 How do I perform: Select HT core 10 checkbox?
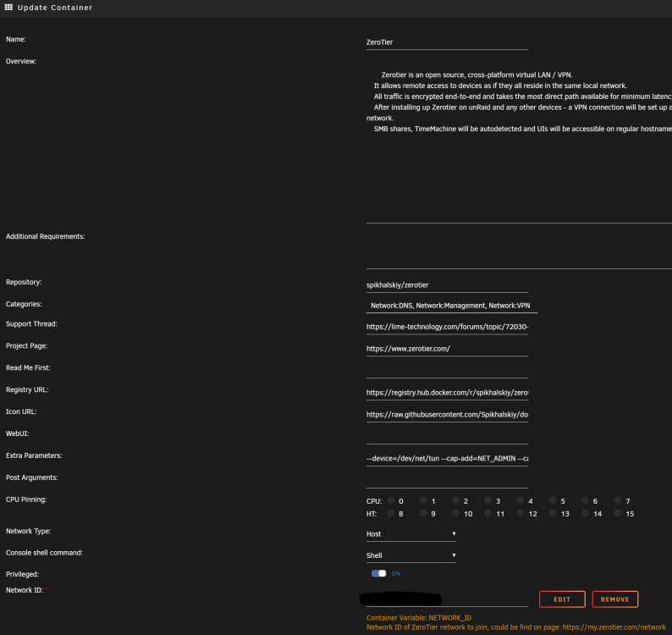[x=455, y=513]
